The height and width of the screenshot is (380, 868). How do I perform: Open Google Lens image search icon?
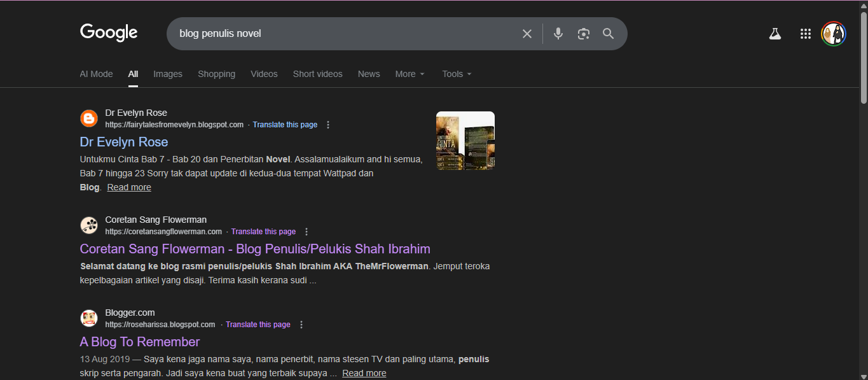pyautogui.click(x=583, y=34)
